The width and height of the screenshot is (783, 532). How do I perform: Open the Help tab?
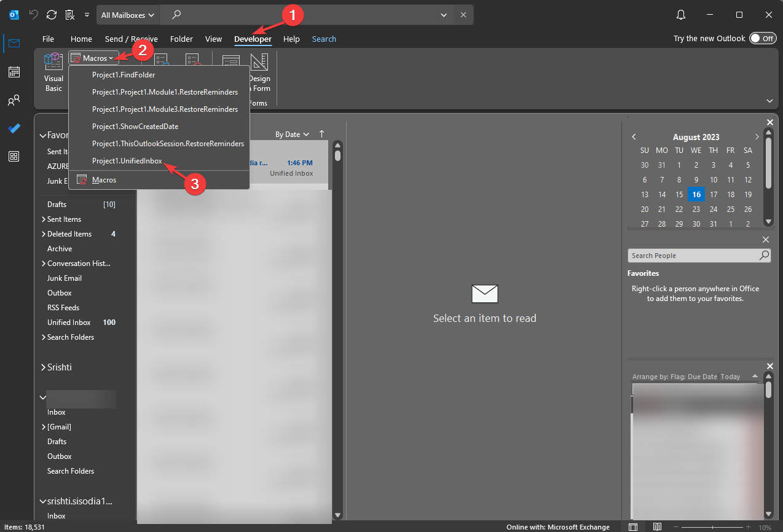click(291, 39)
